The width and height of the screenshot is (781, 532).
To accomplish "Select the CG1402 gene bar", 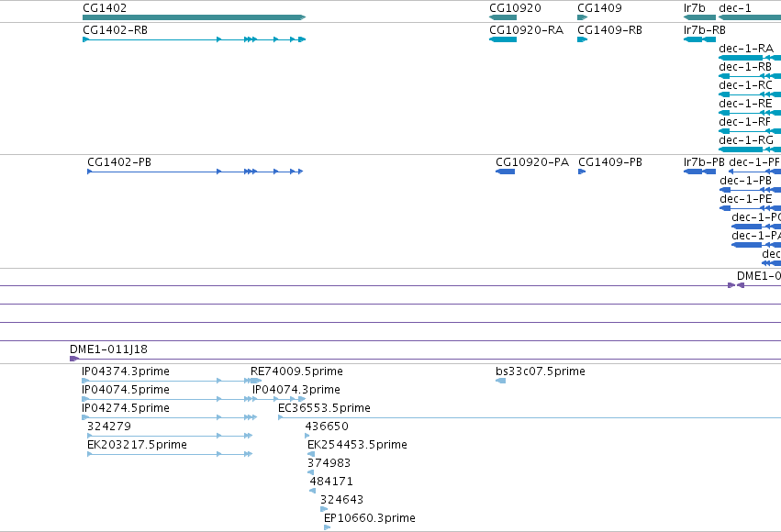I will coord(195,17).
